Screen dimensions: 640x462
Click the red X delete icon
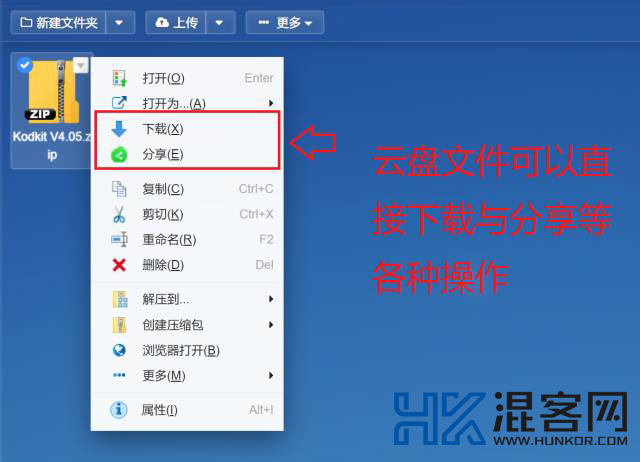[119, 265]
